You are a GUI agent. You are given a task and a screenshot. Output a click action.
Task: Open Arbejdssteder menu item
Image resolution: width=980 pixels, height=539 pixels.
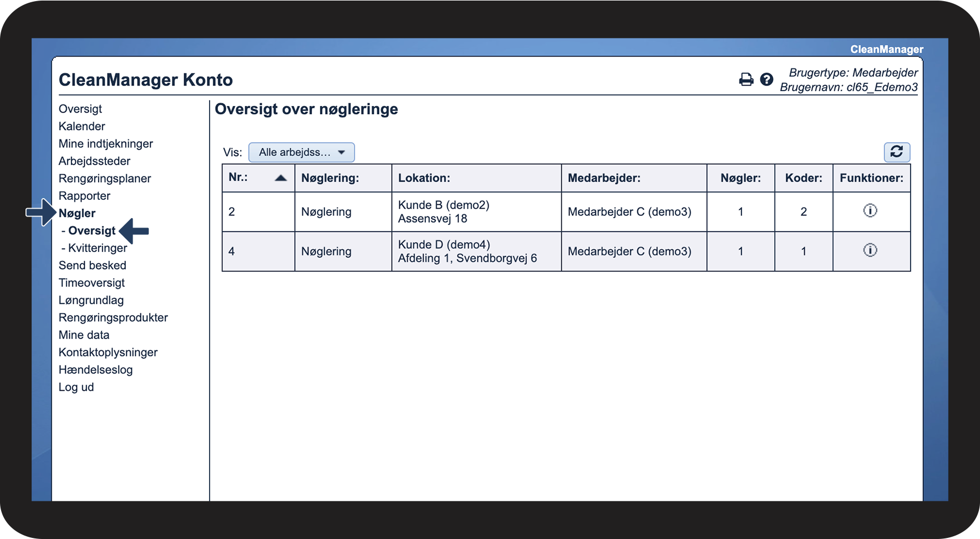click(95, 161)
